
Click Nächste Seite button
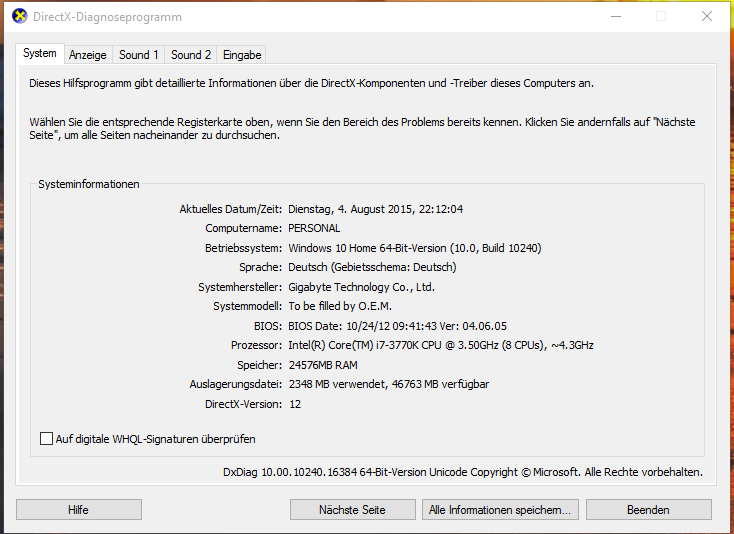coord(352,509)
